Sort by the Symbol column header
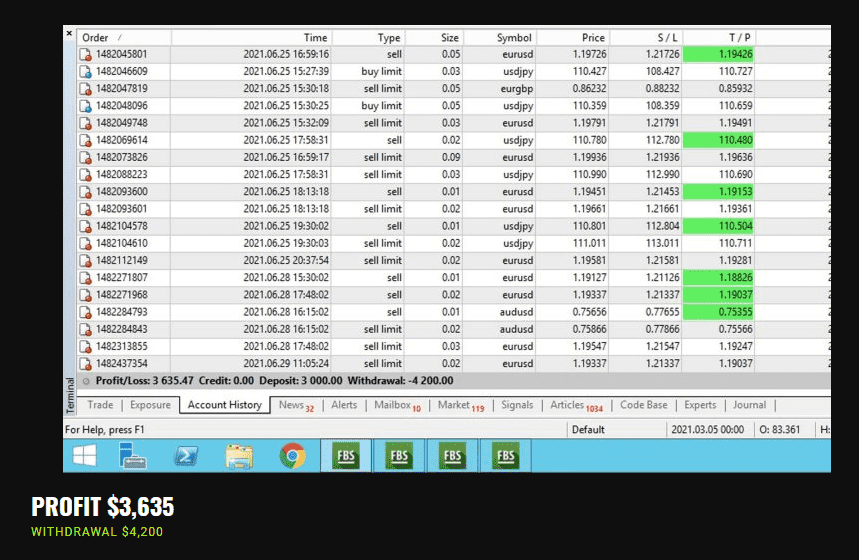This screenshot has height=560, width=859. pos(500,37)
